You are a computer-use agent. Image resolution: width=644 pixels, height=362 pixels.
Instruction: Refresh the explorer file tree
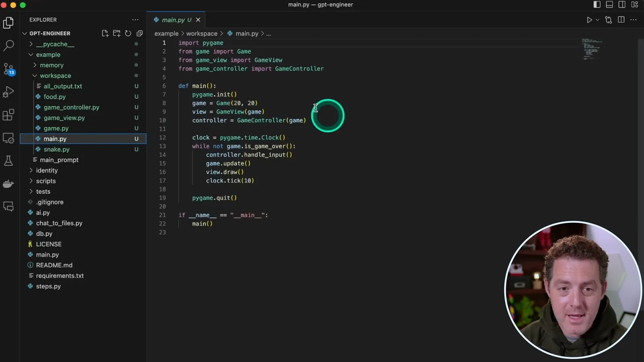click(x=128, y=33)
